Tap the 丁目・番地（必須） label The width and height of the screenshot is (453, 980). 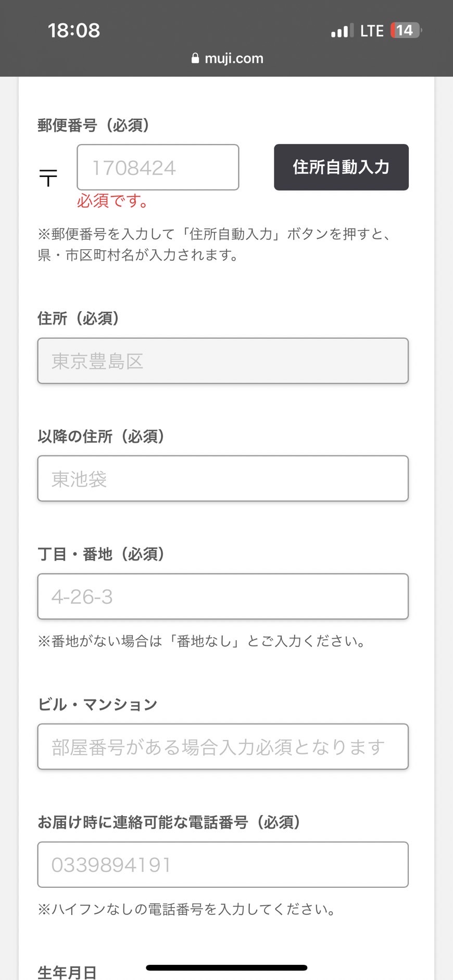pyautogui.click(x=102, y=554)
